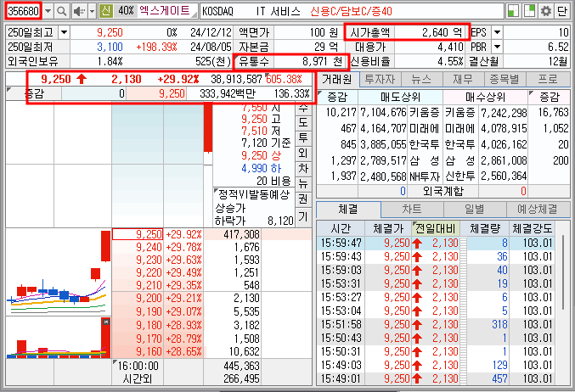575x392 pixels.
Task: Select the 일별 tab
Action: [x=475, y=210]
